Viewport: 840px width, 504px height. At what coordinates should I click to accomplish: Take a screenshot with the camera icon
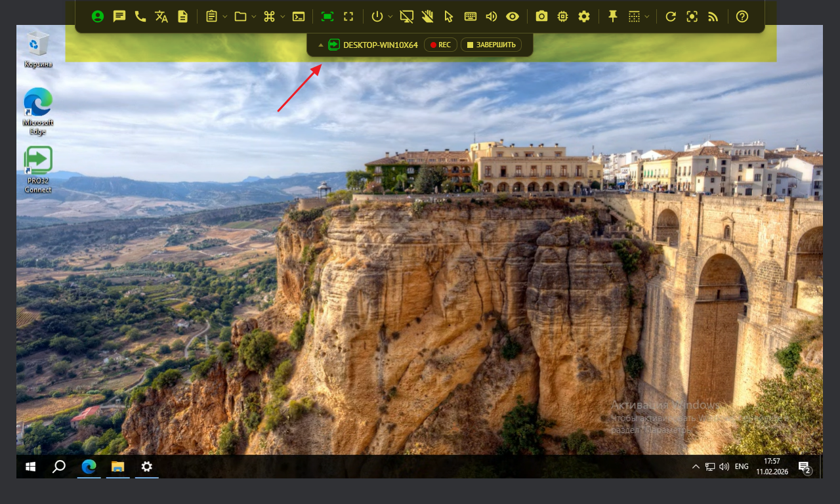pyautogui.click(x=541, y=16)
